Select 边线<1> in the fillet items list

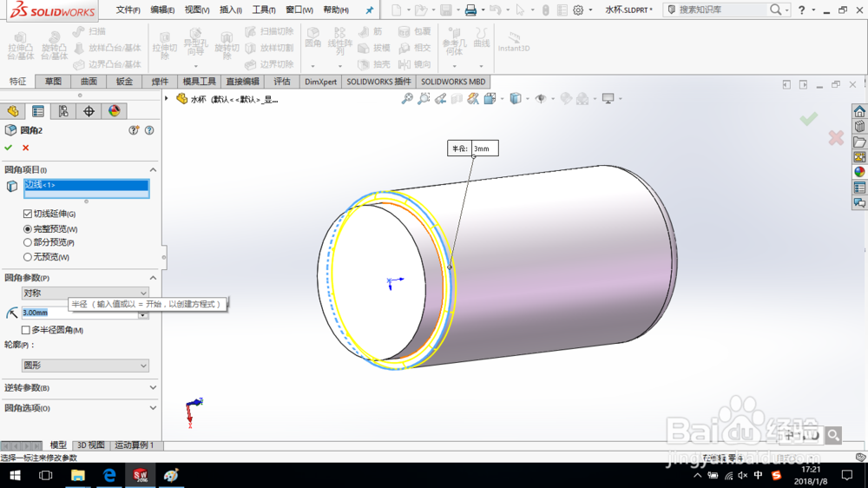(86, 185)
